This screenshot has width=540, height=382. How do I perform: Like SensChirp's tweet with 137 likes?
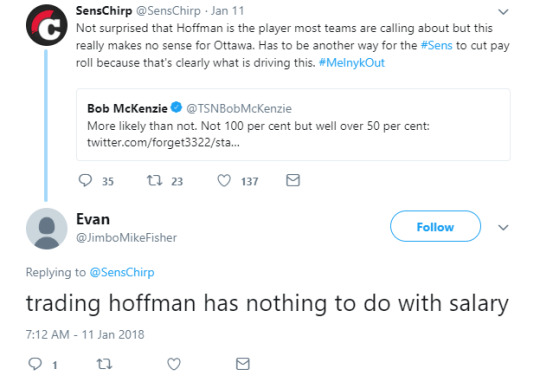(224, 180)
